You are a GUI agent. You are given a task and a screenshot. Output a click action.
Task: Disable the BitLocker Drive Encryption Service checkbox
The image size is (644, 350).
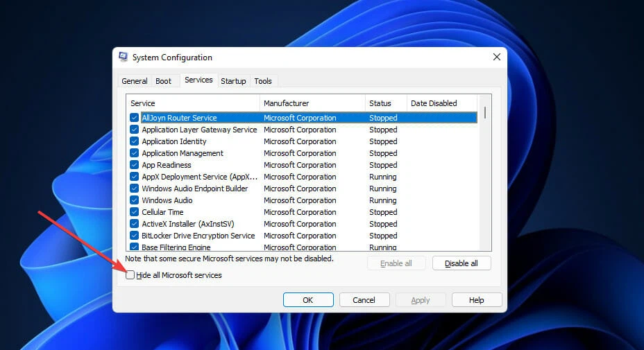coord(135,236)
